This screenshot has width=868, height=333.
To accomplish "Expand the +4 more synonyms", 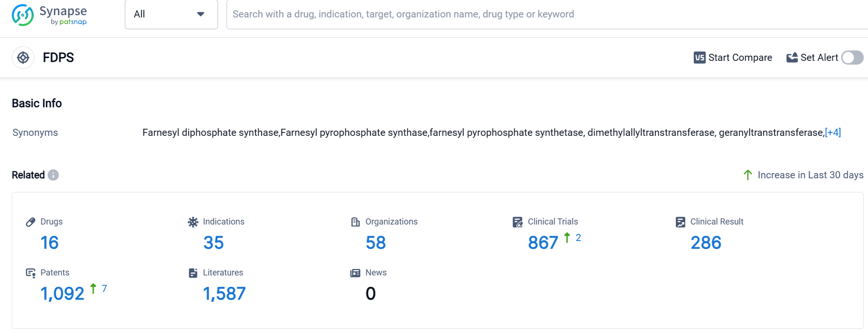I will pos(833,133).
